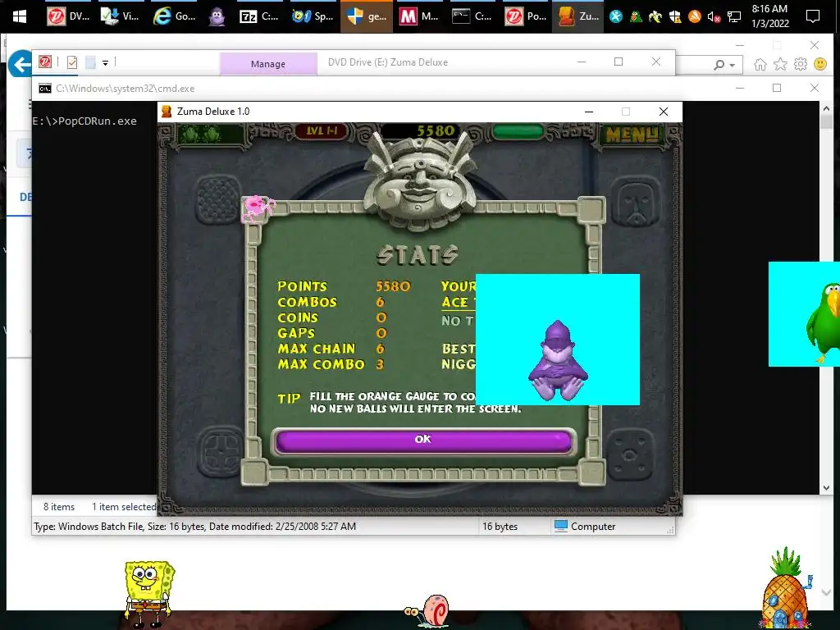Screen dimensions: 840x630
Task: Switch to ge... shield taskbar item
Action: (x=367, y=16)
